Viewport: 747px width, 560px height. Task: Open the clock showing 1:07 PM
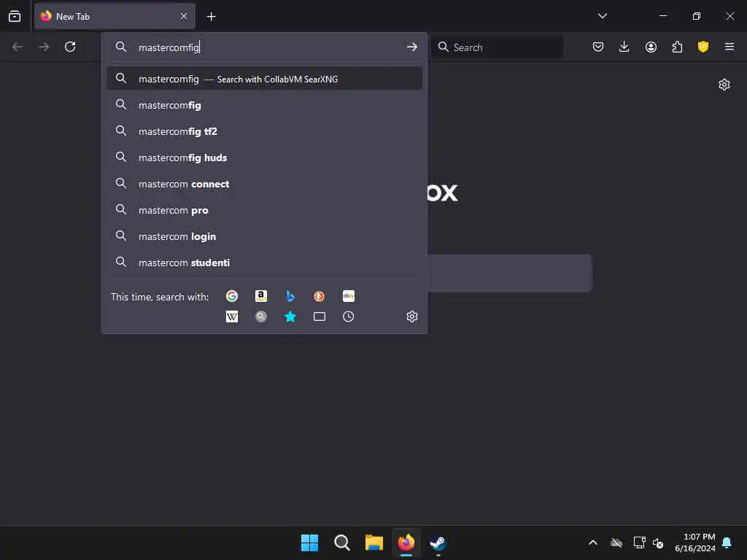[x=695, y=542]
